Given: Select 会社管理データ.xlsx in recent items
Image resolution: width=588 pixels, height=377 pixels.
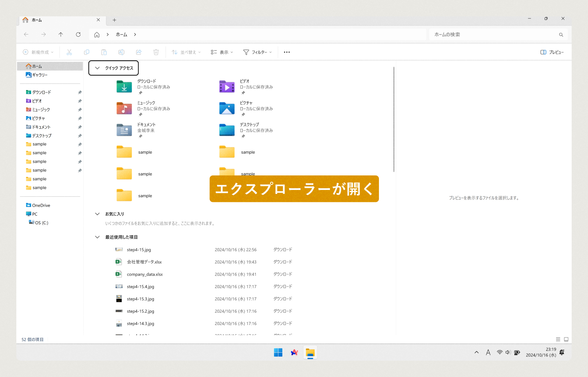Looking at the screenshot, I should click(144, 262).
